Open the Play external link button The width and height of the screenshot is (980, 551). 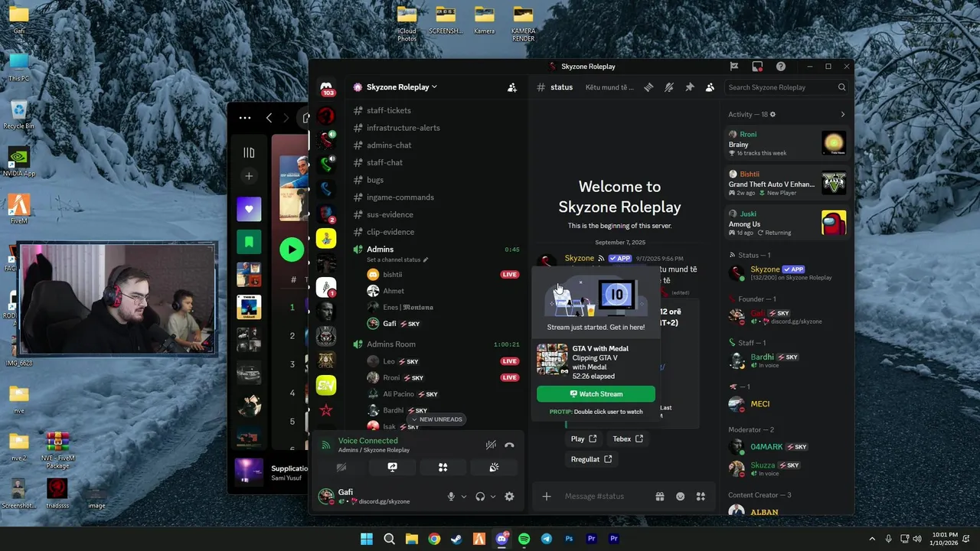point(583,439)
